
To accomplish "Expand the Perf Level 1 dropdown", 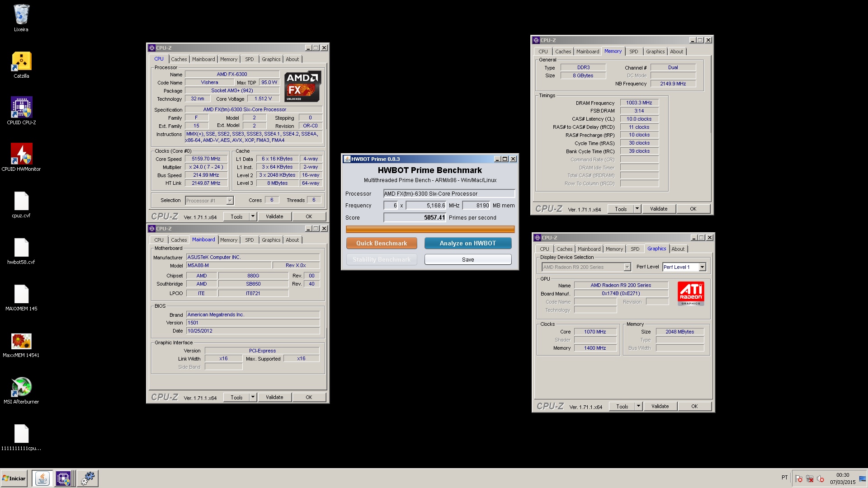I will tap(703, 267).
